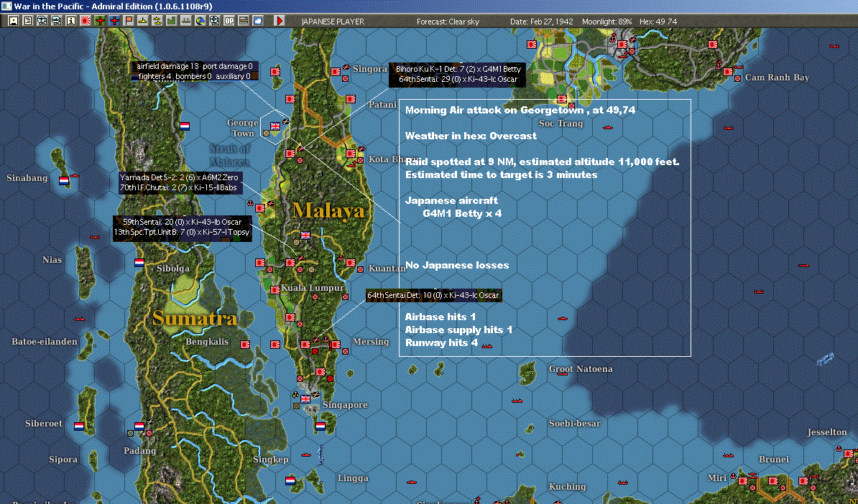
Task: Click 'Bihoro Ku K-1 Det: 7 (2) x G4M1 Betty'
Action: pyautogui.click(x=458, y=70)
